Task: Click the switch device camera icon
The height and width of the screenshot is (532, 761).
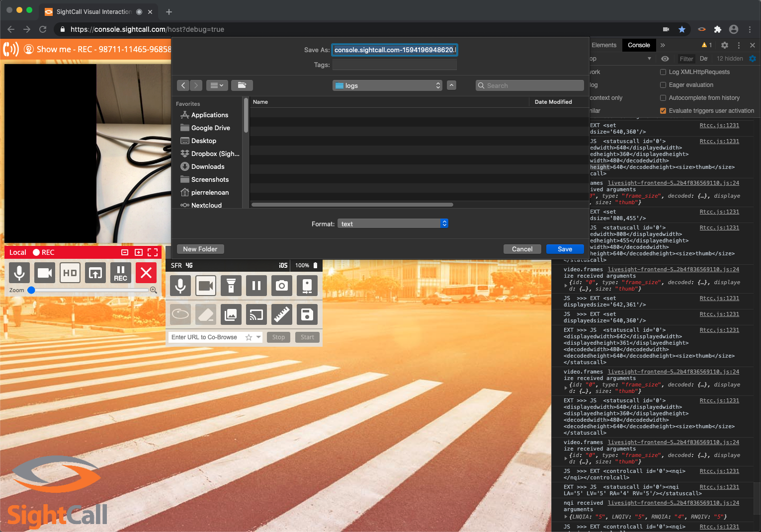Action: 307,286
